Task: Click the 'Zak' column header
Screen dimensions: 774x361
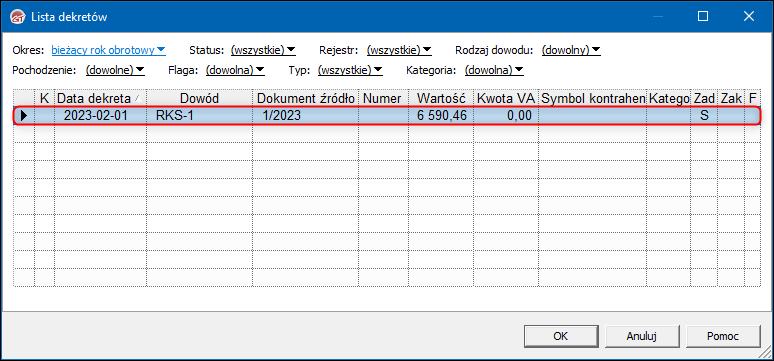Action: [x=731, y=98]
